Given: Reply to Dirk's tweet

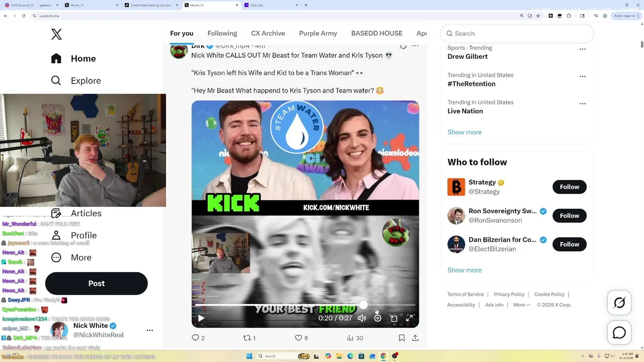Looking at the screenshot, I should (x=198, y=338).
